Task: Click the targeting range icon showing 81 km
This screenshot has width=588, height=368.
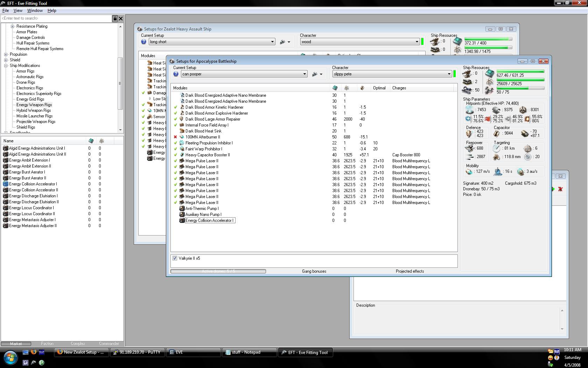Action: click(x=497, y=148)
